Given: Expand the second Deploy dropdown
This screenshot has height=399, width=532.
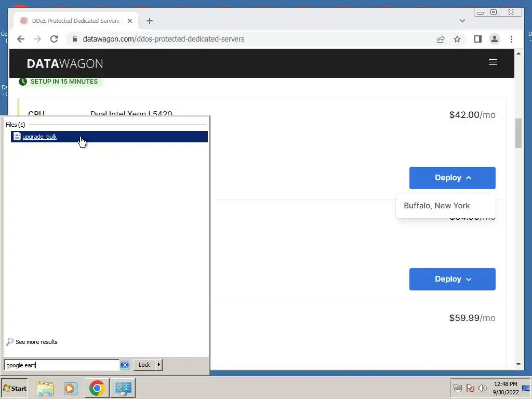Looking at the screenshot, I should pos(453,279).
